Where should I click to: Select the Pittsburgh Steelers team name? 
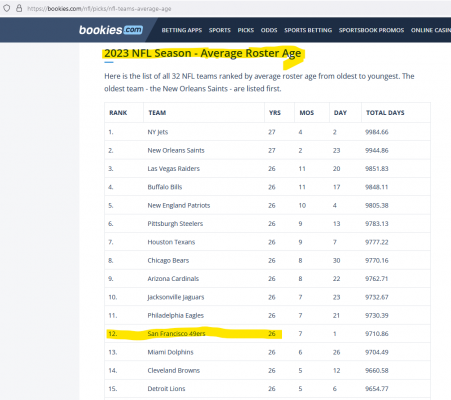tap(175, 224)
